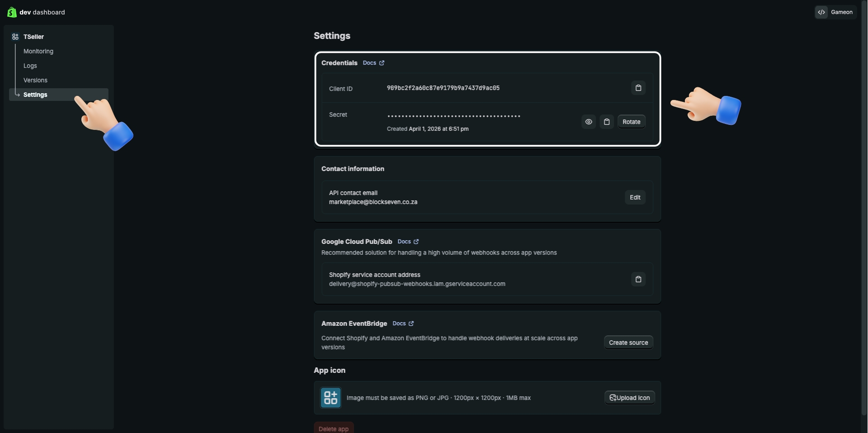
Task: Copy the Client ID using the clipboard icon
Action: (x=638, y=87)
